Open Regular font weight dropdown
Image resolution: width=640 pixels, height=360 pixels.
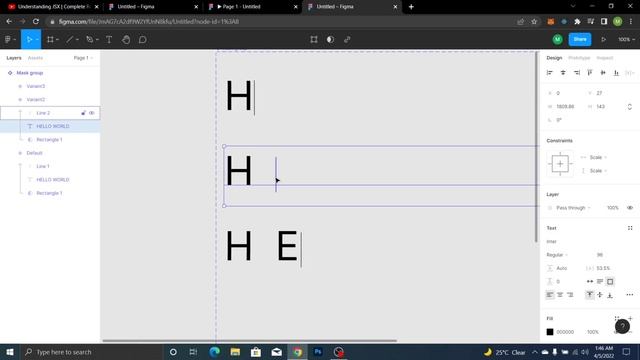click(x=557, y=255)
